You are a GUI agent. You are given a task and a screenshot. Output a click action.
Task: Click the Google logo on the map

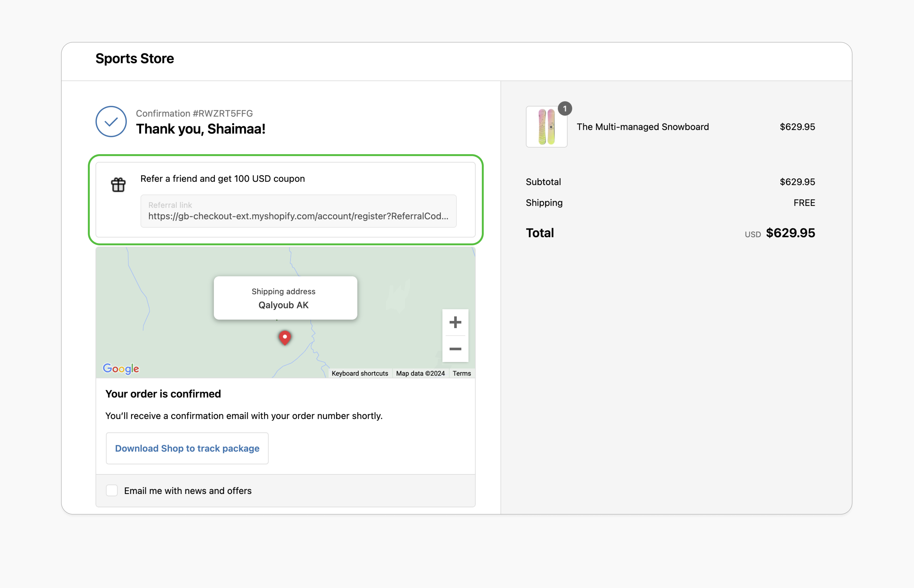(121, 368)
